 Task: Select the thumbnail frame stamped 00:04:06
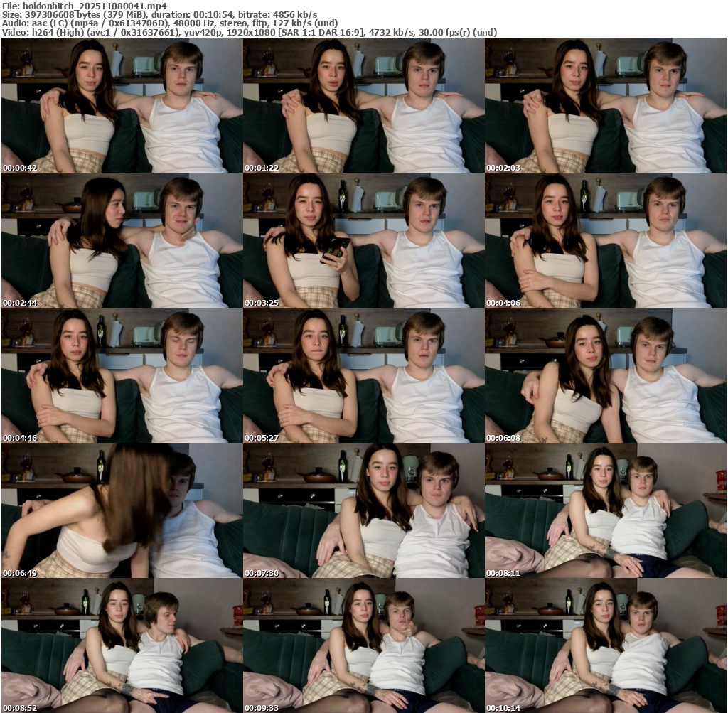point(606,240)
